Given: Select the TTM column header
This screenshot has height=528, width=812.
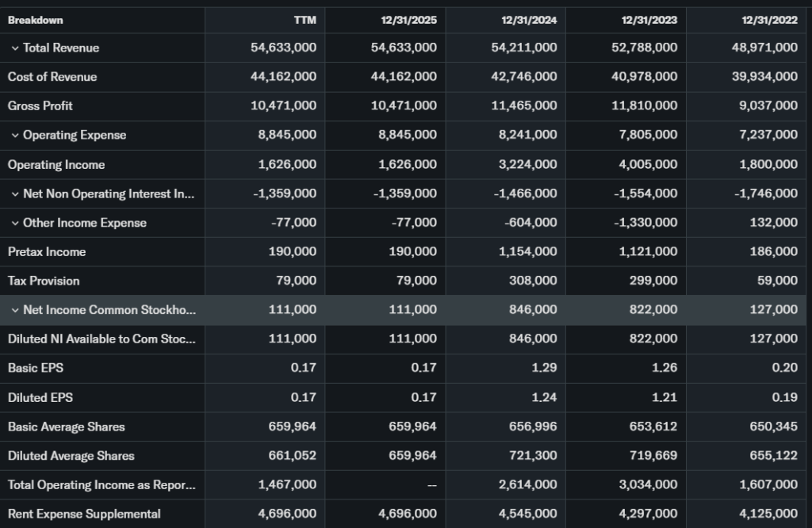Looking at the screenshot, I should pos(304,20).
